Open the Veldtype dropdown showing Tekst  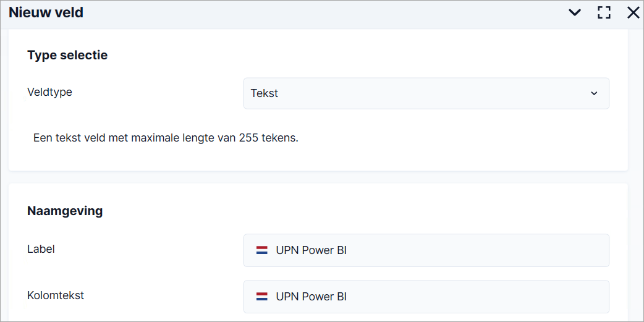tap(426, 93)
